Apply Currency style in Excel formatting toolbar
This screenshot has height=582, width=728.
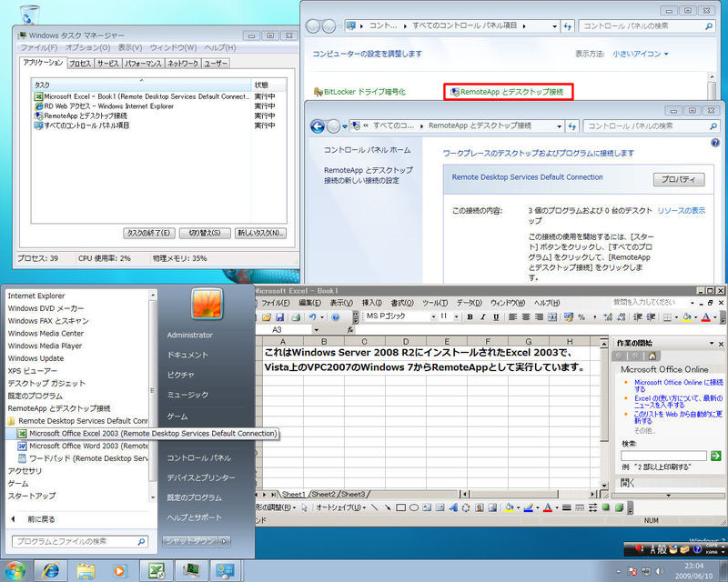[x=568, y=317]
